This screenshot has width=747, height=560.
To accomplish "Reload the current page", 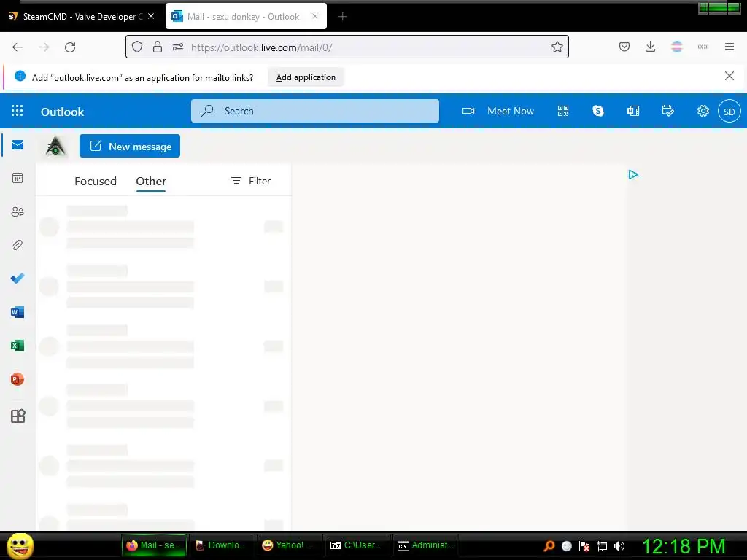I will [70, 47].
